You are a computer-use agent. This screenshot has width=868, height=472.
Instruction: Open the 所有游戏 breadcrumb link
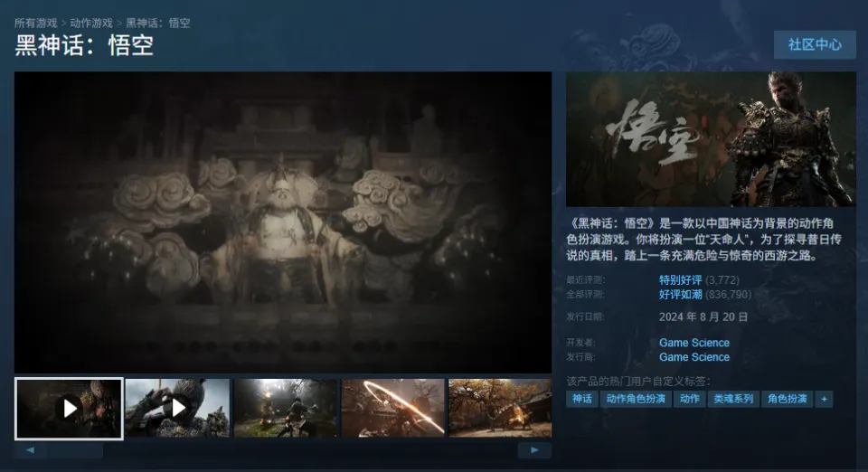click(35, 24)
